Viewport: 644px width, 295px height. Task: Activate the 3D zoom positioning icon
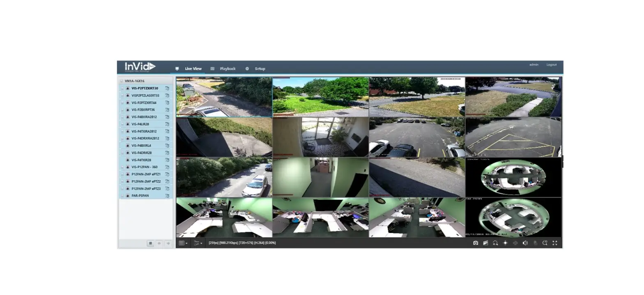(545, 243)
